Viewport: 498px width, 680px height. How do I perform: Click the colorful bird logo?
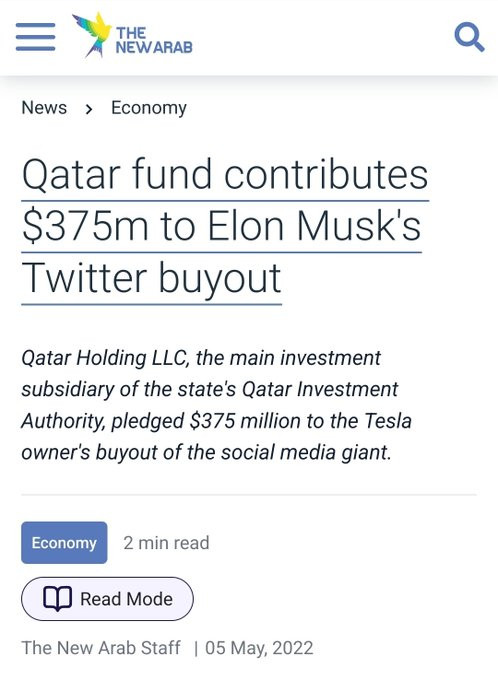92,35
